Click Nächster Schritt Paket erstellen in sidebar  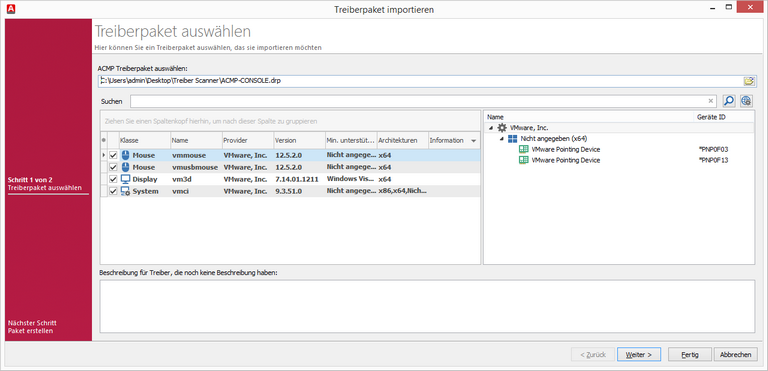32,327
